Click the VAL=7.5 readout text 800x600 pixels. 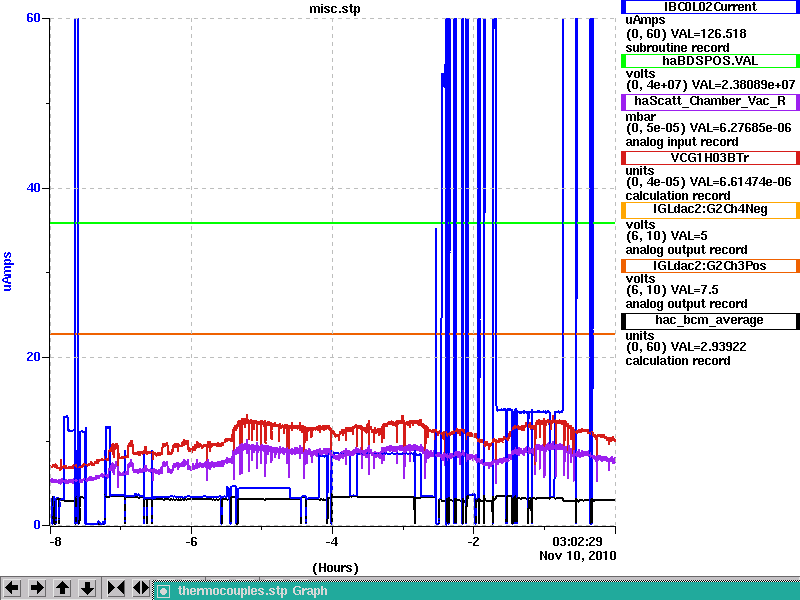coord(694,290)
